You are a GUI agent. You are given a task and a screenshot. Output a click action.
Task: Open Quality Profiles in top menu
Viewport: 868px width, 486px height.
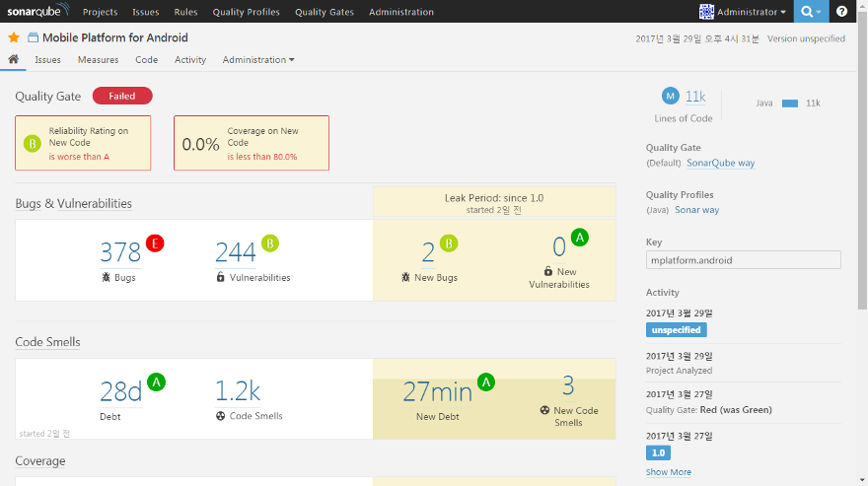coord(247,12)
